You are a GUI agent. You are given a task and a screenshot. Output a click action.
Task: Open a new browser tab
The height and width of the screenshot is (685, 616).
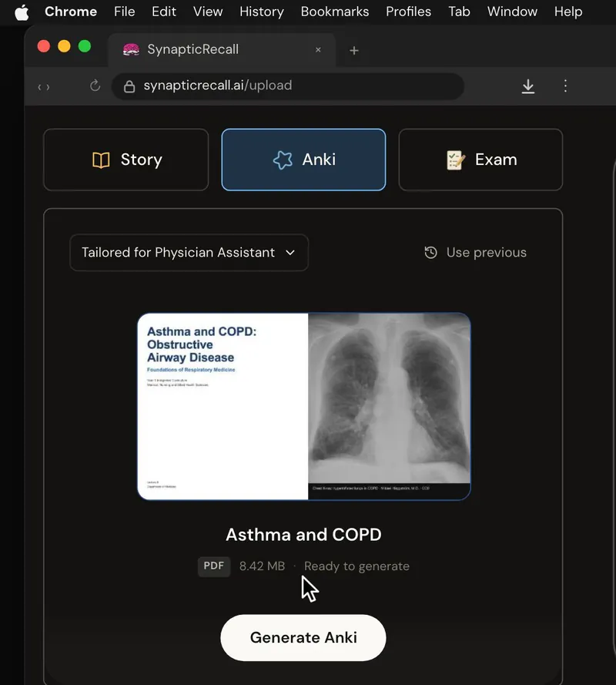(354, 51)
